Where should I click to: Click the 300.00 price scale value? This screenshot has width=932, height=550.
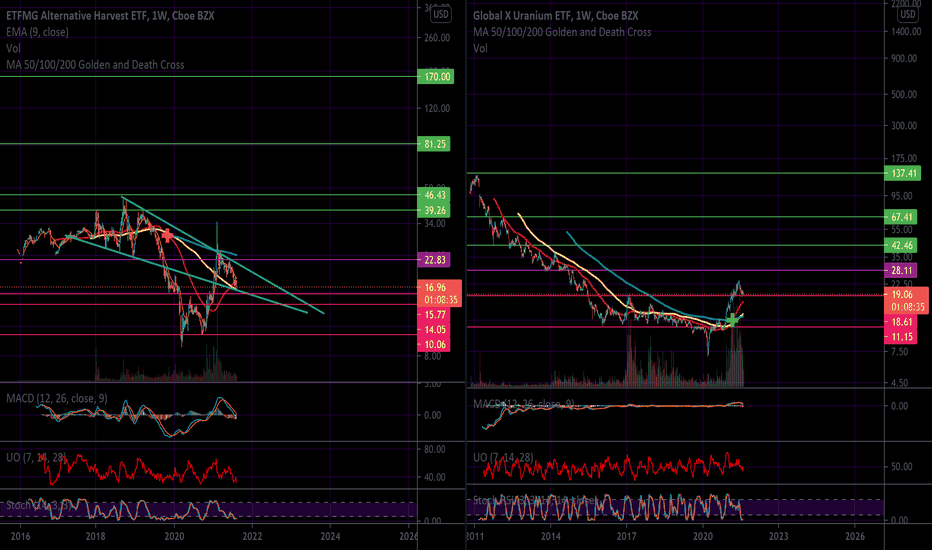tap(904, 125)
